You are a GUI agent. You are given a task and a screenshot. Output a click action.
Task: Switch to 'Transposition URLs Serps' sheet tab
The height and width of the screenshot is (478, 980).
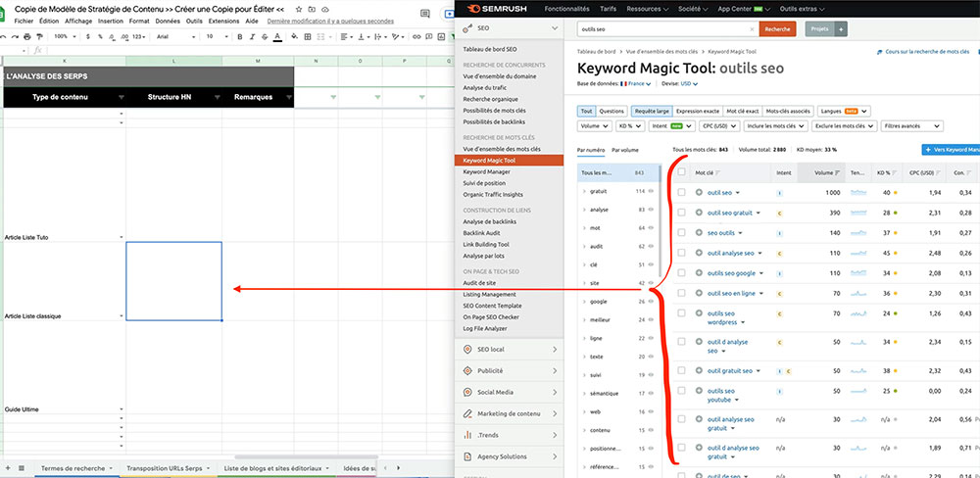pyautogui.click(x=168, y=468)
